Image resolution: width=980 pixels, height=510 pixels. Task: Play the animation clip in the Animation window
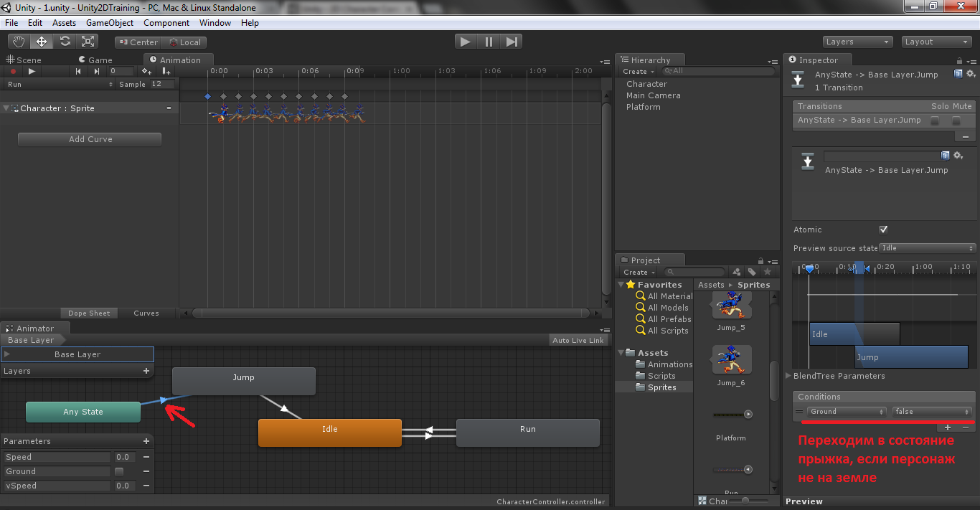click(32, 71)
